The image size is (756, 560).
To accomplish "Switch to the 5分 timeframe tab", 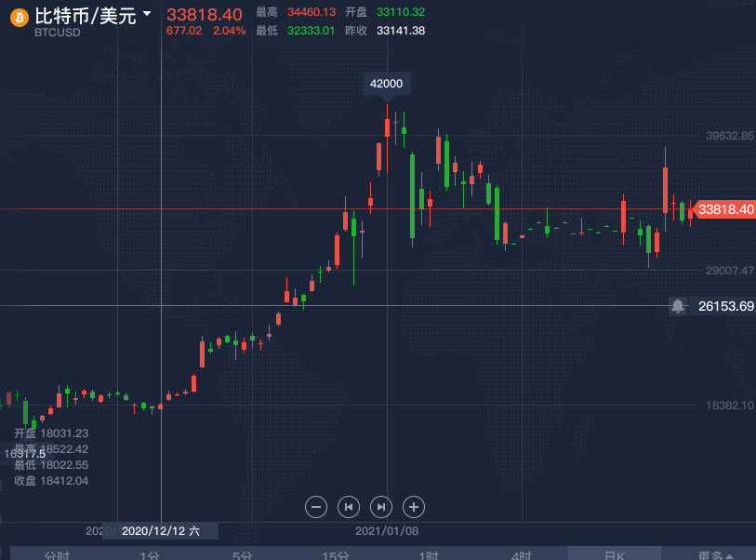I will pyautogui.click(x=243, y=555).
